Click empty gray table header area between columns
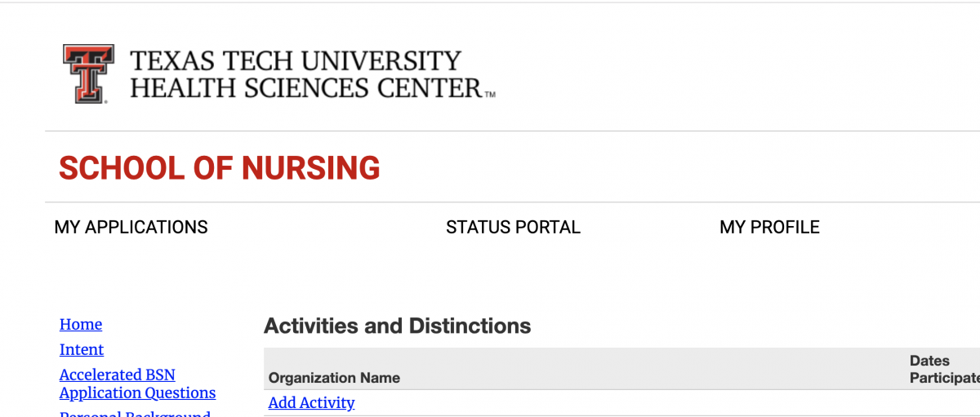The height and width of the screenshot is (417, 980). tap(653, 370)
